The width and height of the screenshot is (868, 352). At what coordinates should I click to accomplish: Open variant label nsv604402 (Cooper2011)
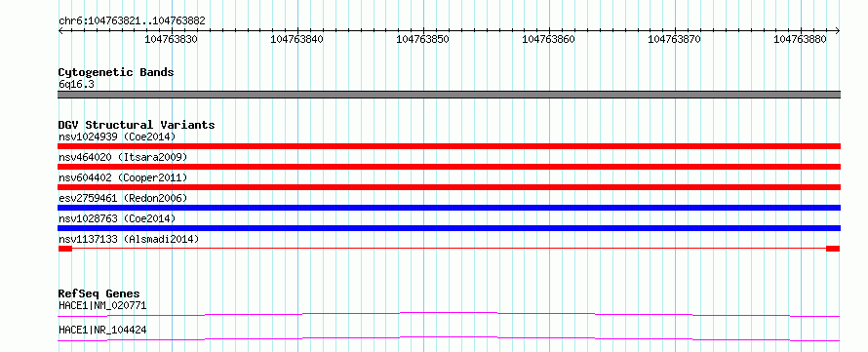(x=123, y=177)
